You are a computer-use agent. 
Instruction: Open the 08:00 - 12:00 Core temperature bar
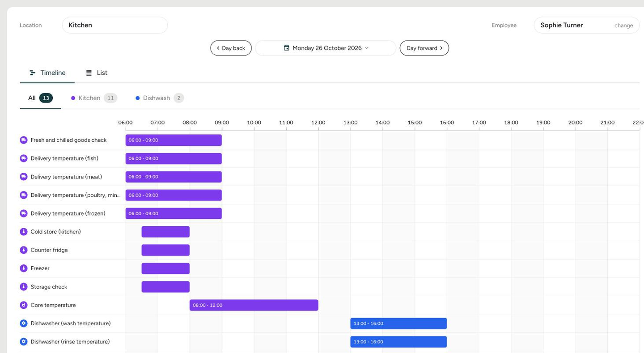(x=254, y=305)
